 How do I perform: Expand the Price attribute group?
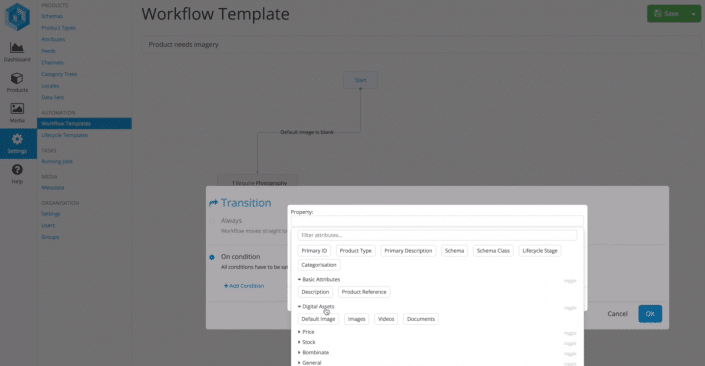(x=306, y=332)
